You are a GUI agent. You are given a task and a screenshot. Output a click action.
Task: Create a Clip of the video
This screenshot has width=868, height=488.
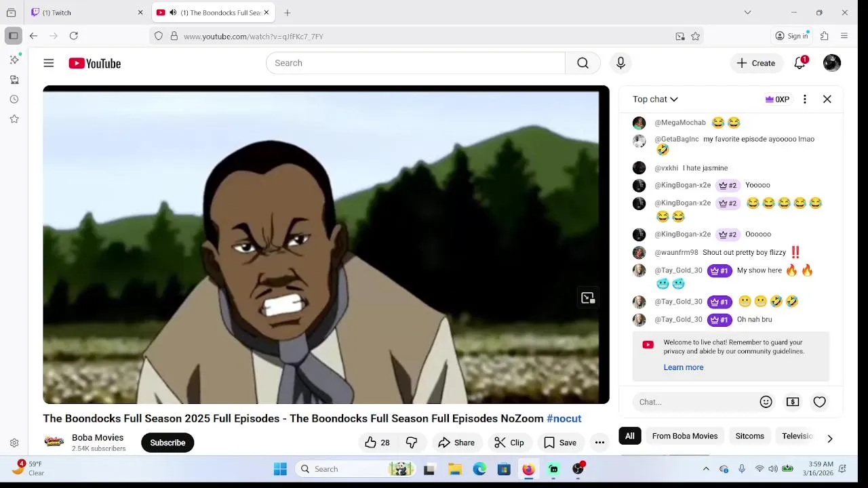pyautogui.click(x=509, y=443)
